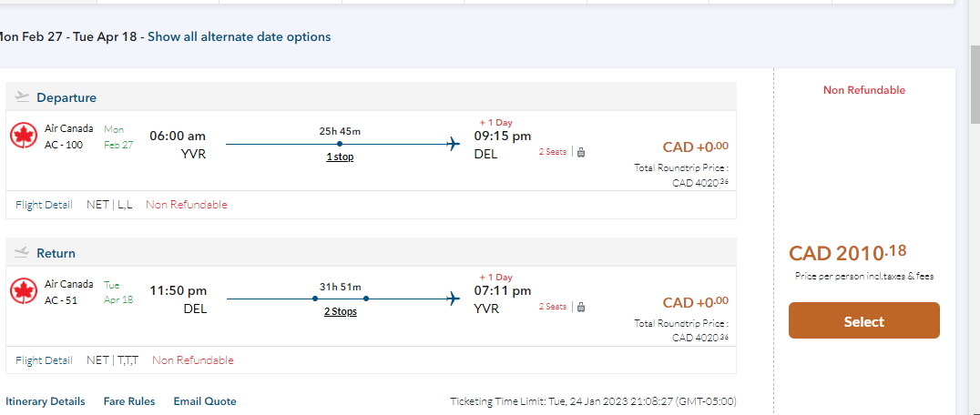Click the Air Canada logo on return flight
The width and height of the screenshot is (980, 415).
(23, 291)
